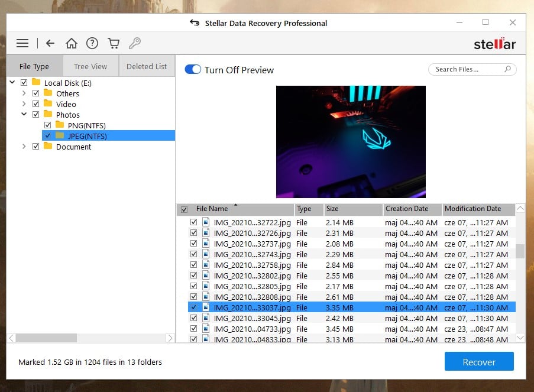Click the PNG(NTFS) folder icon
Screen dimensions: 534x392
click(60, 124)
